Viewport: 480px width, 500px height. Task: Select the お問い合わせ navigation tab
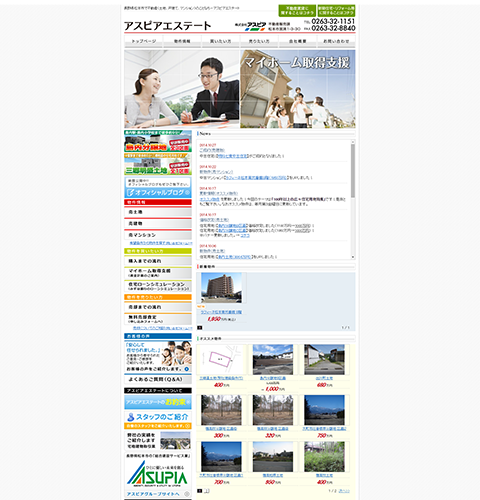[336, 41]
